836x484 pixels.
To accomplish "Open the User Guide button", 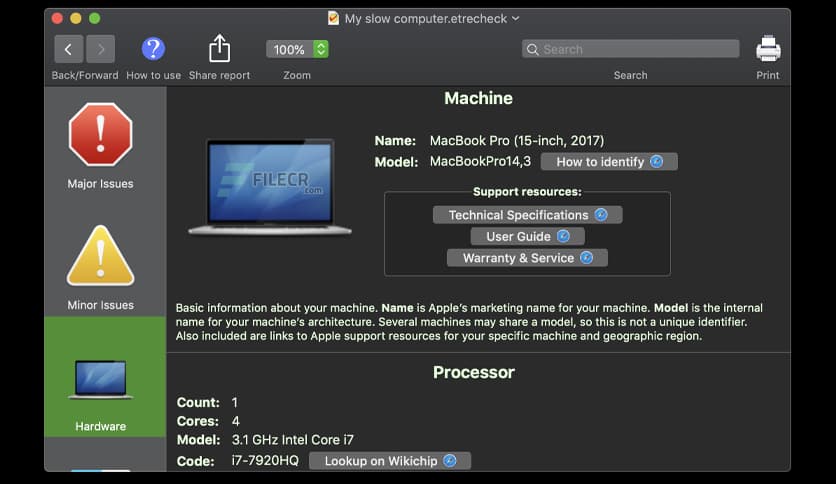I will coord(527,236).
